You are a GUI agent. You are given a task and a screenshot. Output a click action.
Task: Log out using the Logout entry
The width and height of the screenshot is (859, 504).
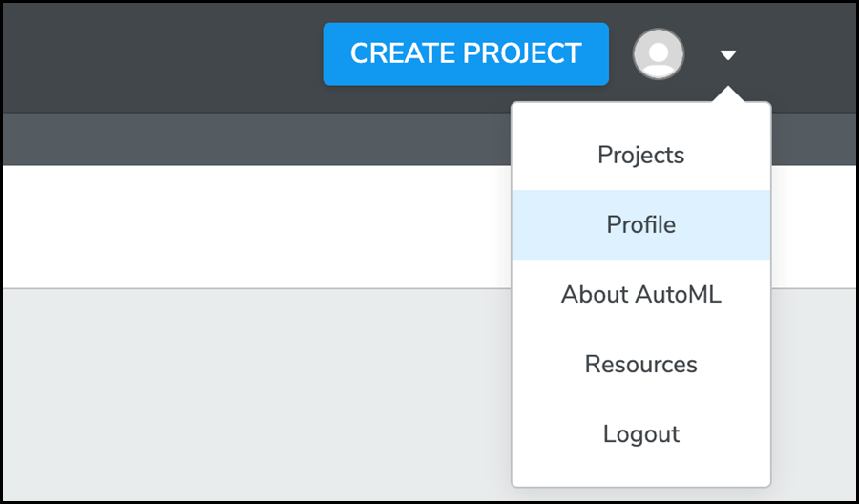pos(641,434)
